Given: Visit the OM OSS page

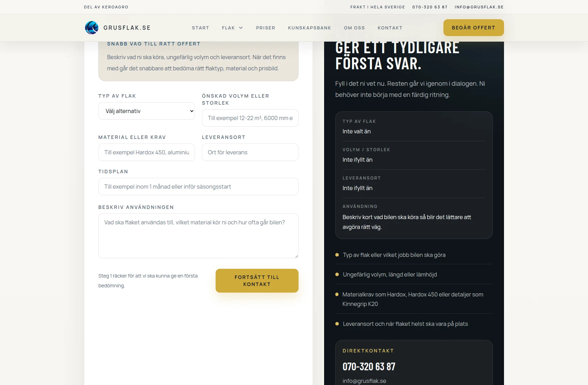Looking at the screenshot, I should click(x=354, y=28).
